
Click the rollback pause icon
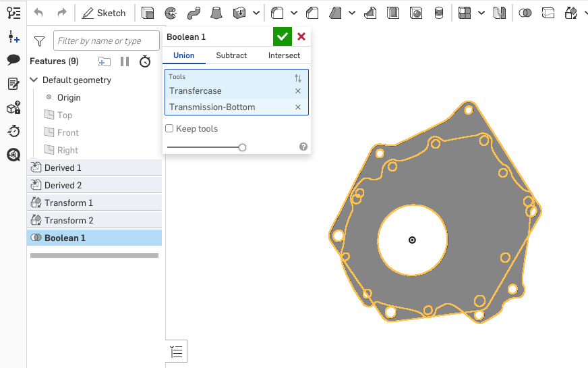125,61
